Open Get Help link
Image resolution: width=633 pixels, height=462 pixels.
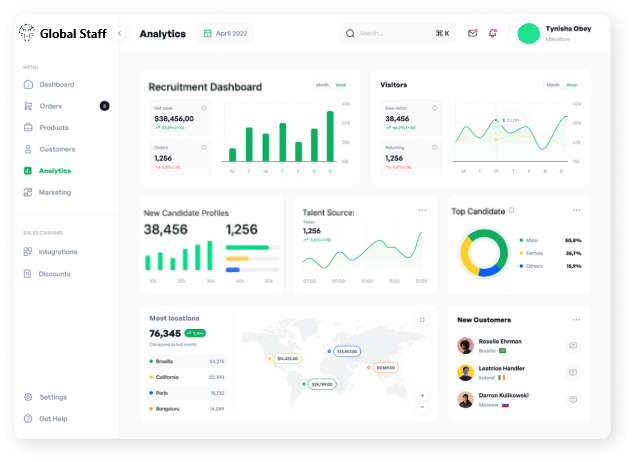tap(53, 418)
